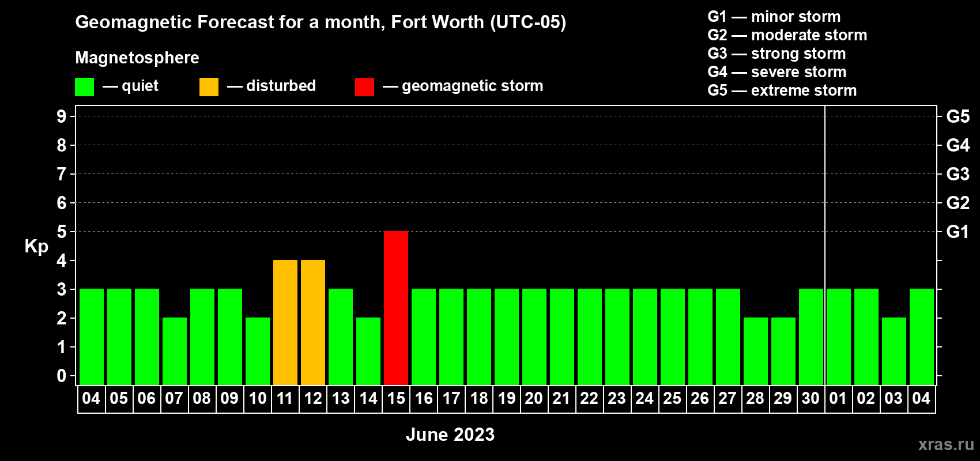Click the 'June 2023' x-axis label
This screenshot has height=461, width=980.
pos(450,434)
